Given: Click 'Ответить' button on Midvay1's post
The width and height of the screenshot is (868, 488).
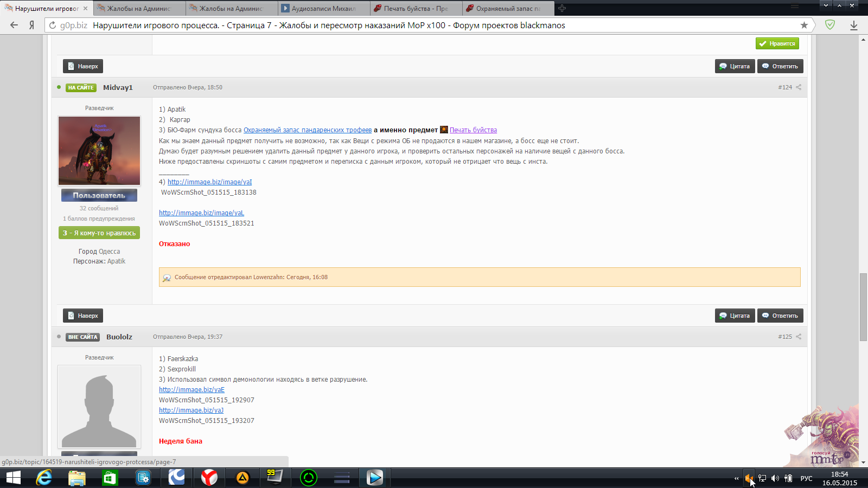Looking at the screenshot, I should coord(780,316).
